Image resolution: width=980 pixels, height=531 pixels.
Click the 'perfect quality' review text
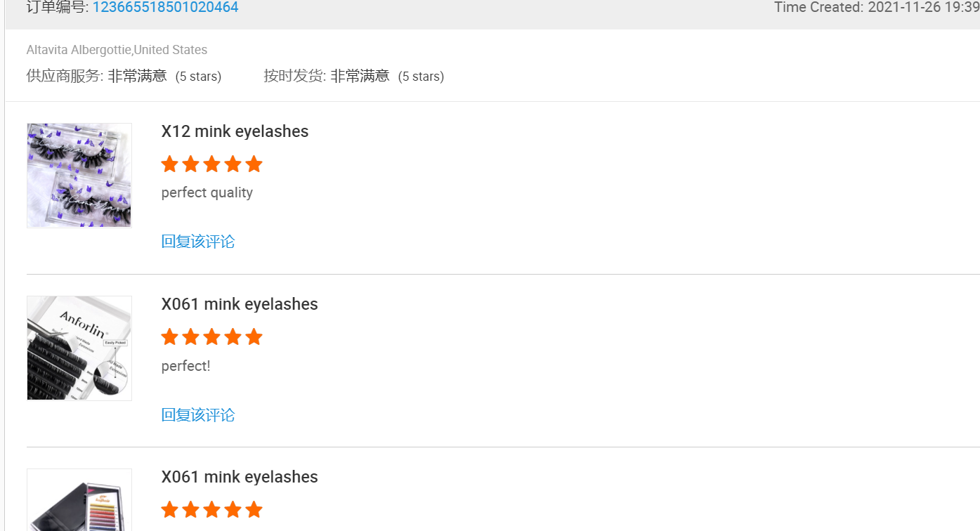(x=207, y=192)
